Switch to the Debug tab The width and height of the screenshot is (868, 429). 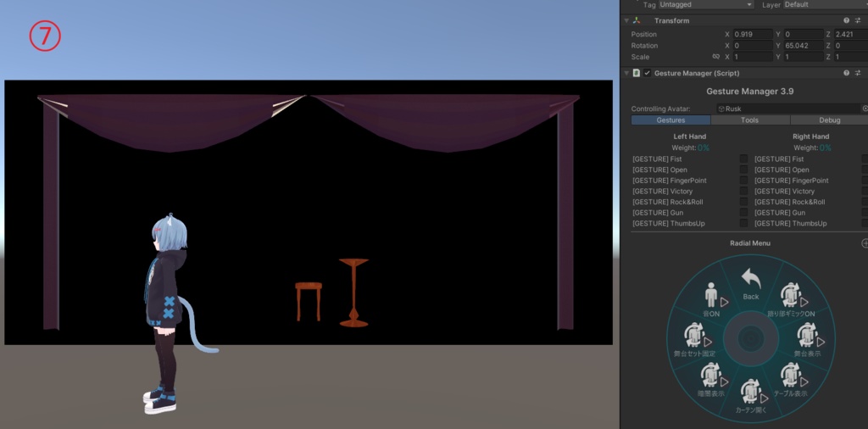point(829,120)
